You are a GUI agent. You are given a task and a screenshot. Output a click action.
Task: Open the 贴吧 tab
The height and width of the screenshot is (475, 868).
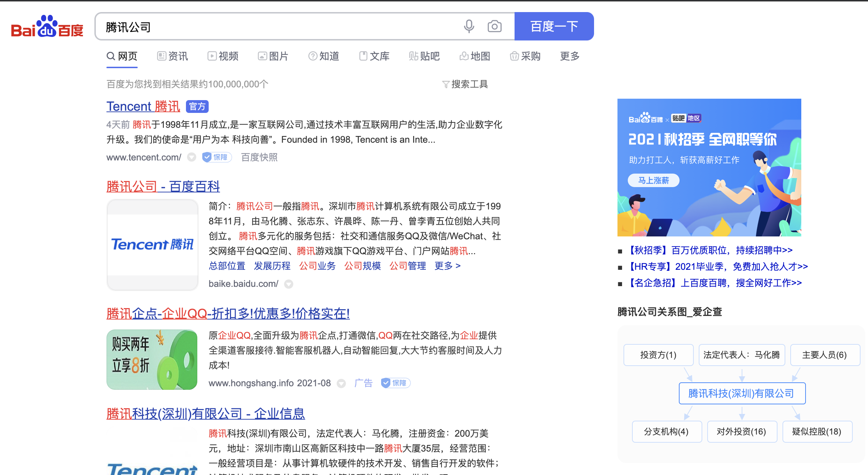[x=424, y=56]
